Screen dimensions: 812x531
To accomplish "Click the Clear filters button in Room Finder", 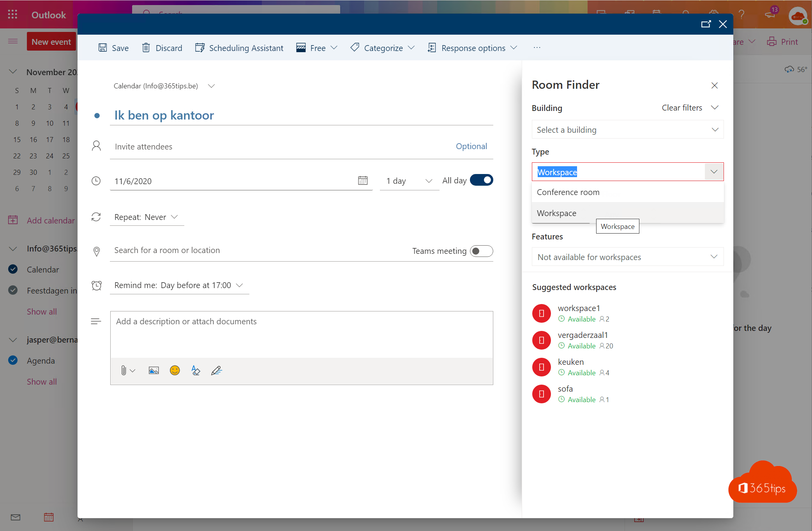I will 682,107.
